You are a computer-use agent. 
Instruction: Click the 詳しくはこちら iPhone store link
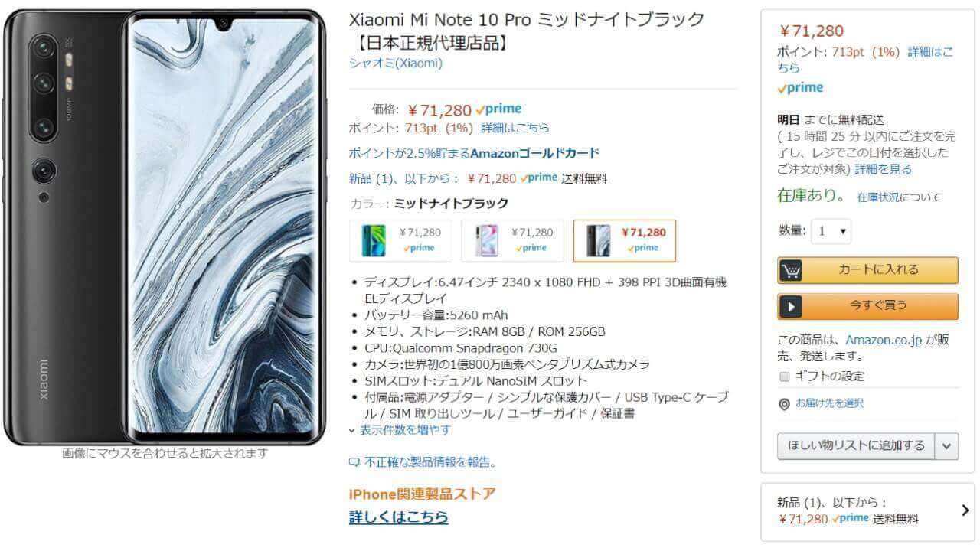coord(399,517)
